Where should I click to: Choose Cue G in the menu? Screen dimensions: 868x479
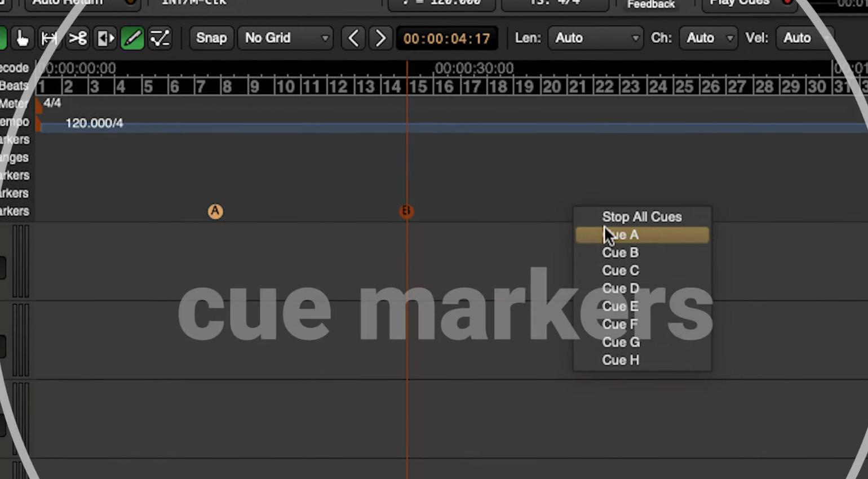642,343
